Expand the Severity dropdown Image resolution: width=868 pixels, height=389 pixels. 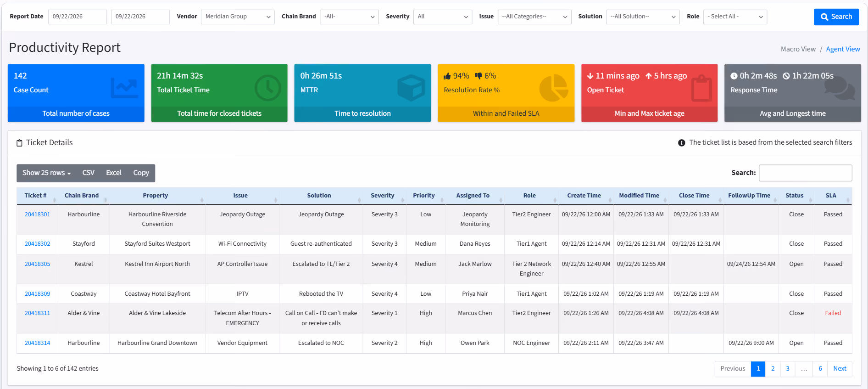tap(443, 17)
